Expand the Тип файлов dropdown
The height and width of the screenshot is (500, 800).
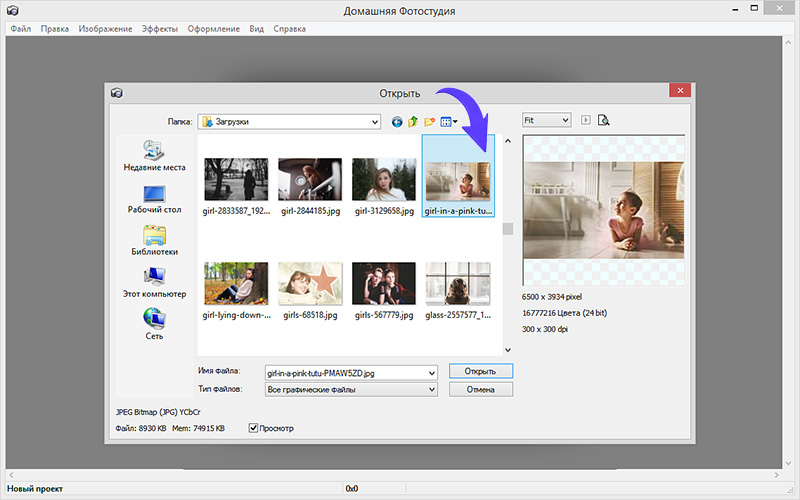click(x=432, y=389)
